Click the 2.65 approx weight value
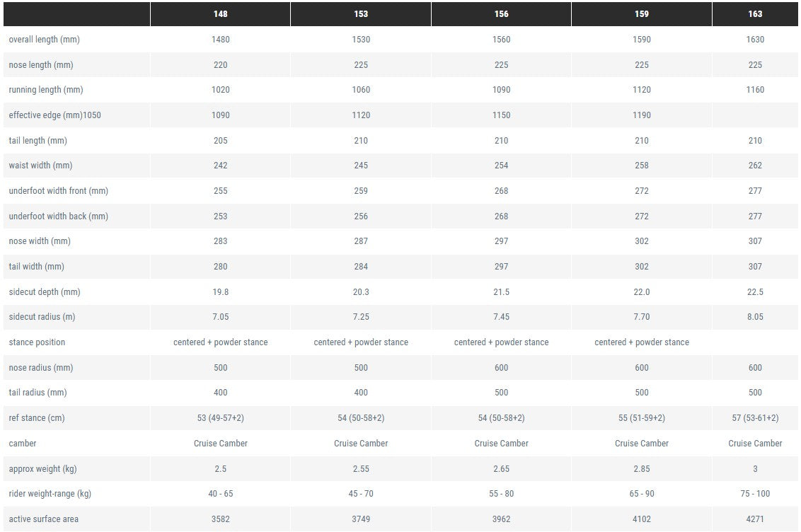 [x=501, y=469]
